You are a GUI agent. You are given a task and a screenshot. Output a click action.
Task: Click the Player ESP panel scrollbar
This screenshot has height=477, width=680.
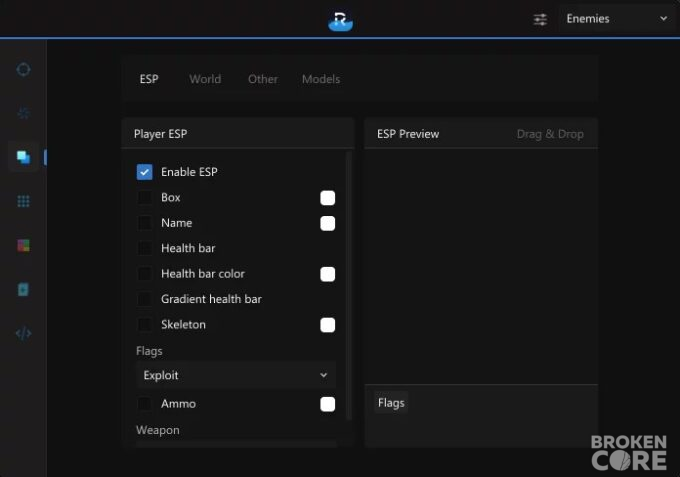[349, 285]
